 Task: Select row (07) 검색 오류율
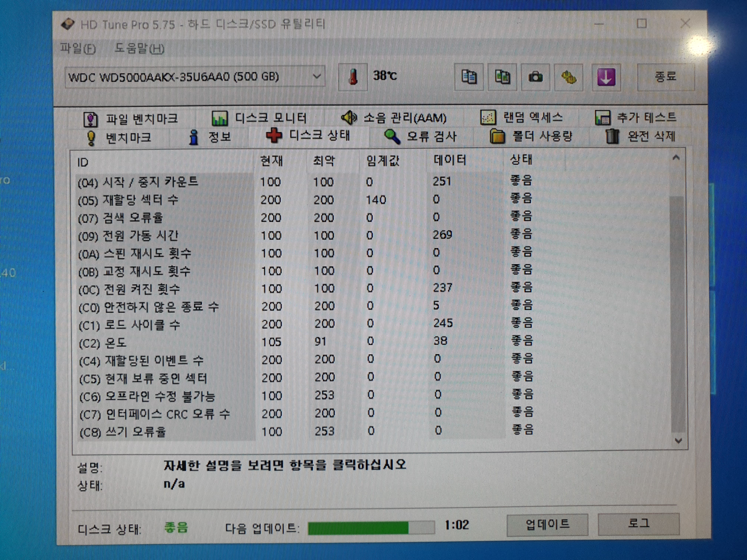tap(306, 218)
